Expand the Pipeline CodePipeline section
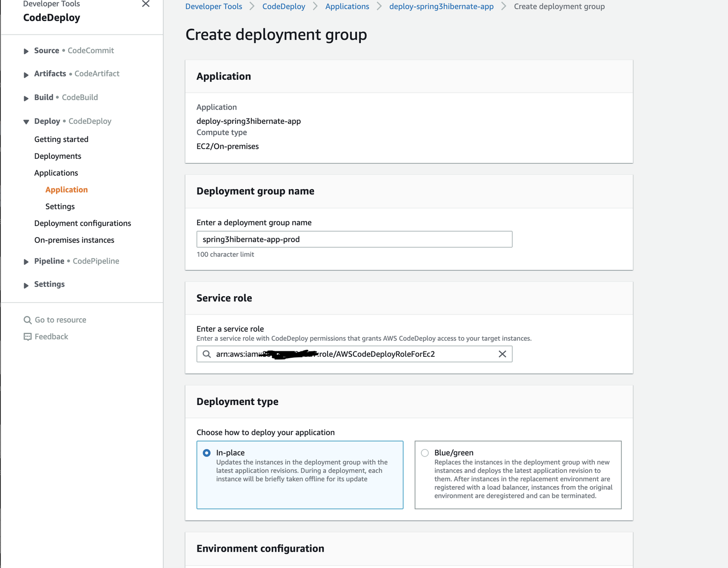Viewport: 728px width, 568px height. tap(26, 262)
